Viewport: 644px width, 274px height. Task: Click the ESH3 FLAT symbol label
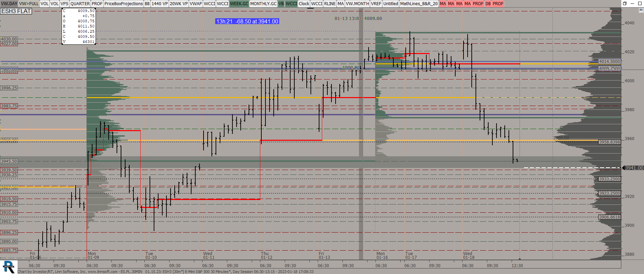[x=16, y=11]
